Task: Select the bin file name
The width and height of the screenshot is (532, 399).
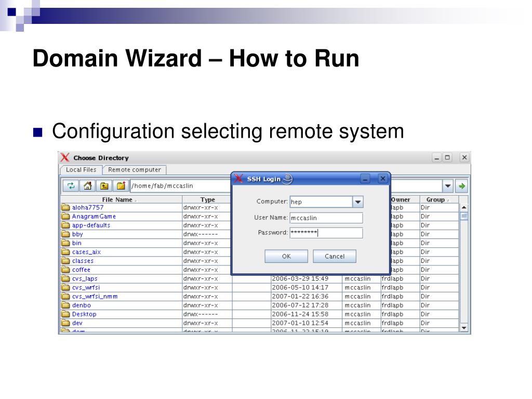Action: [x=77, y=243]
